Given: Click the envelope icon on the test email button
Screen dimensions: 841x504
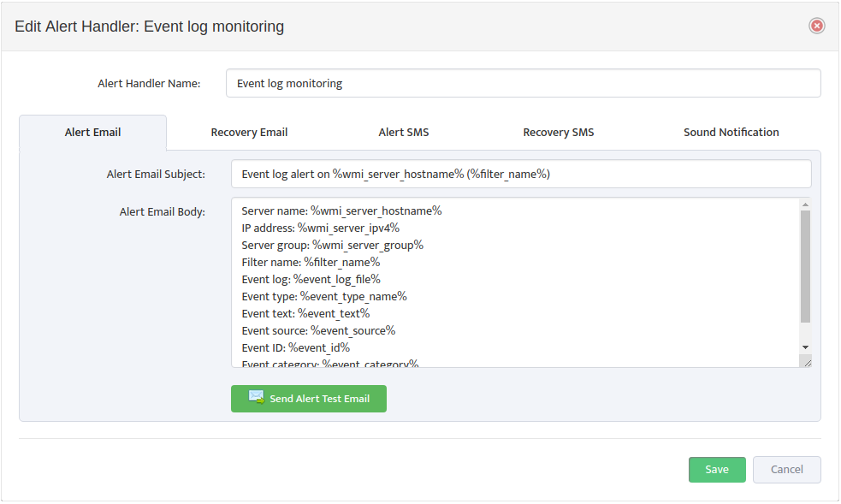Looking at the screenshot, I should click(257, 397).
